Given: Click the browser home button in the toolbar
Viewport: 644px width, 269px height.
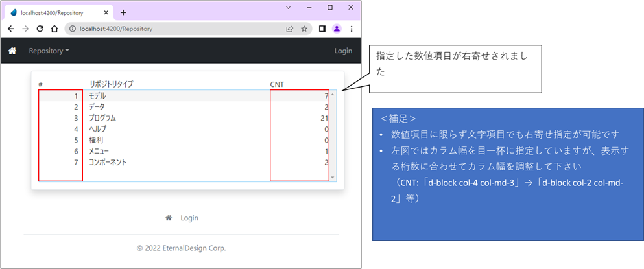Looking at the screenshot, I should [x=54, y=29].
